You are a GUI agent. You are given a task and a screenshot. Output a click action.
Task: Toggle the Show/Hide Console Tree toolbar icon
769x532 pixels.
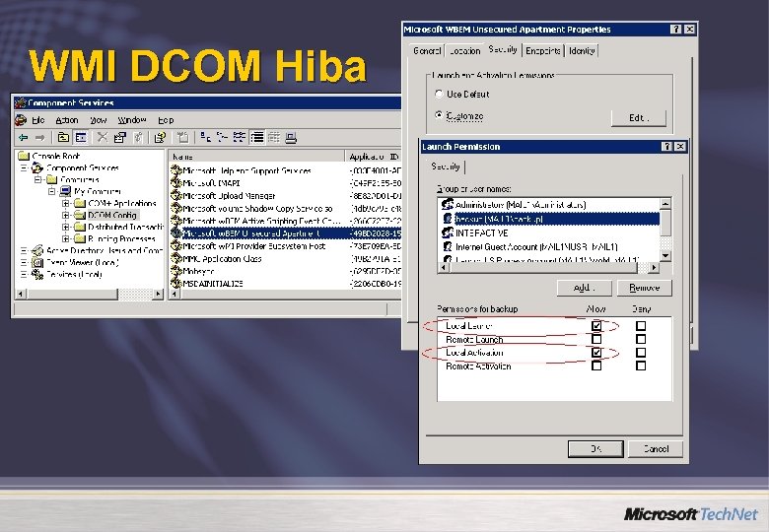point(81,138)
